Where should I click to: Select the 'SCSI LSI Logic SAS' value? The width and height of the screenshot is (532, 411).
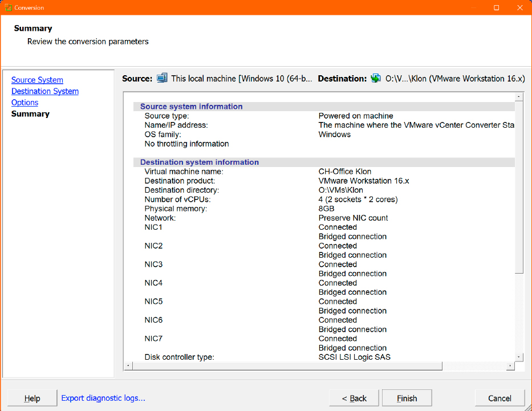(x=354, y=357)
